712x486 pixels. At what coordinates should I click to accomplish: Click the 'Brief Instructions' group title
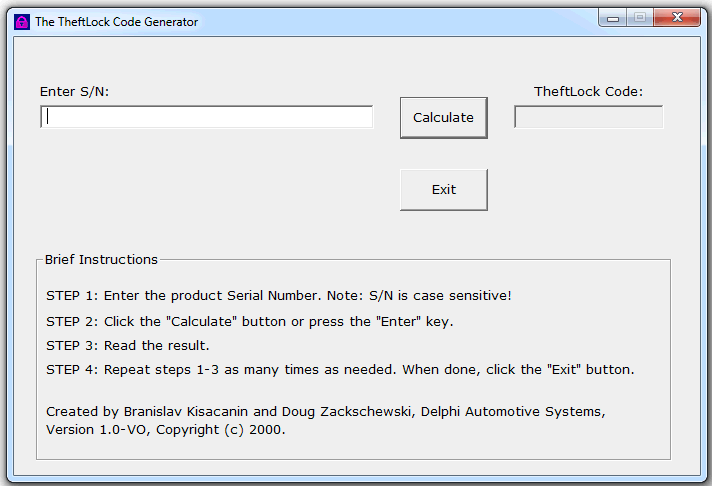[x=101, y=259]
